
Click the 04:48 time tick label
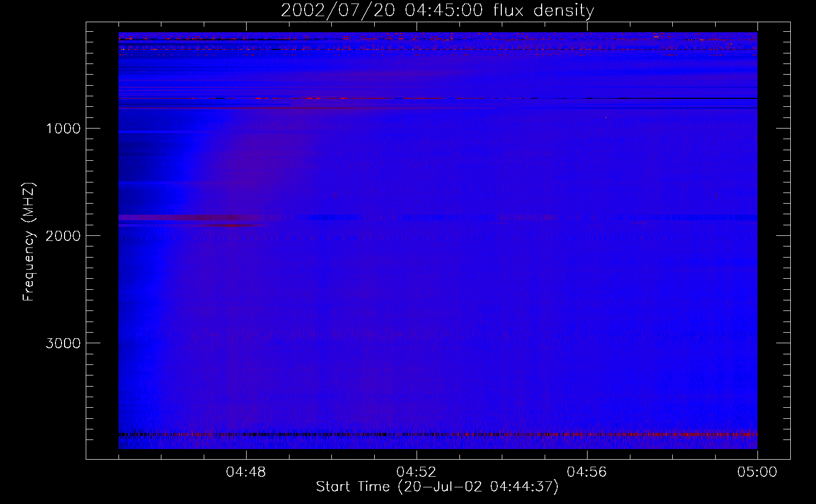(246, 472)
